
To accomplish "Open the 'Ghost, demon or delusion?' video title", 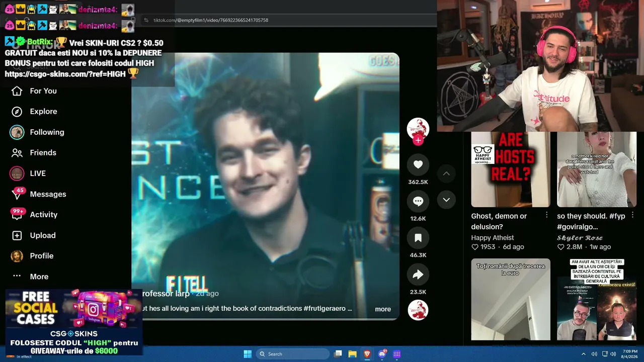I will click(x=499, y=221).
